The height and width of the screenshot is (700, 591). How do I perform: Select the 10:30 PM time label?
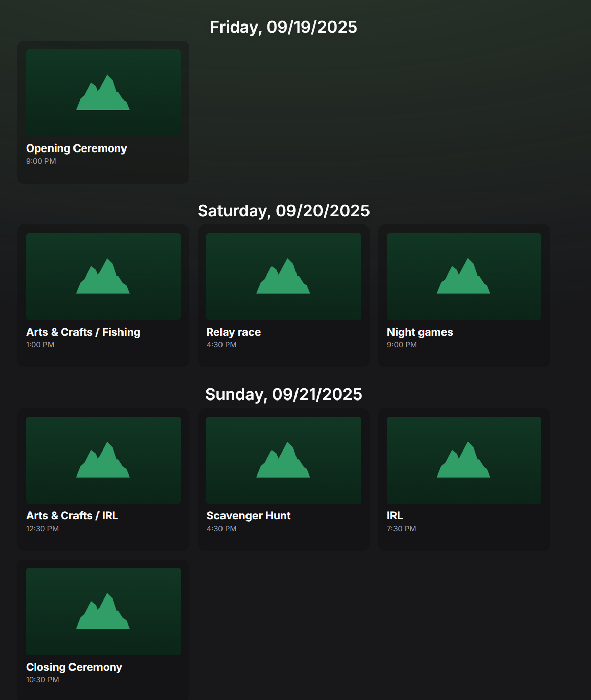pyautogui.click(x=42, y=680)
